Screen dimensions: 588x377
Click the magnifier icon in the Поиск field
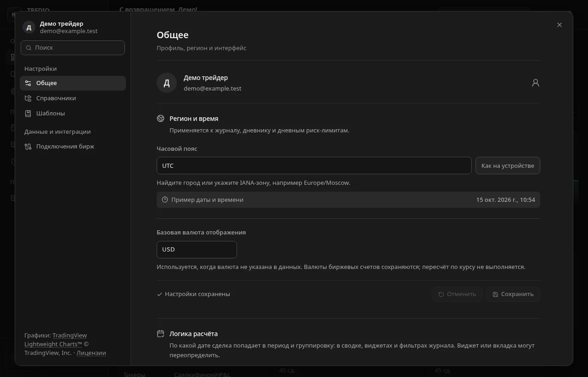click(x=28, y=48)
